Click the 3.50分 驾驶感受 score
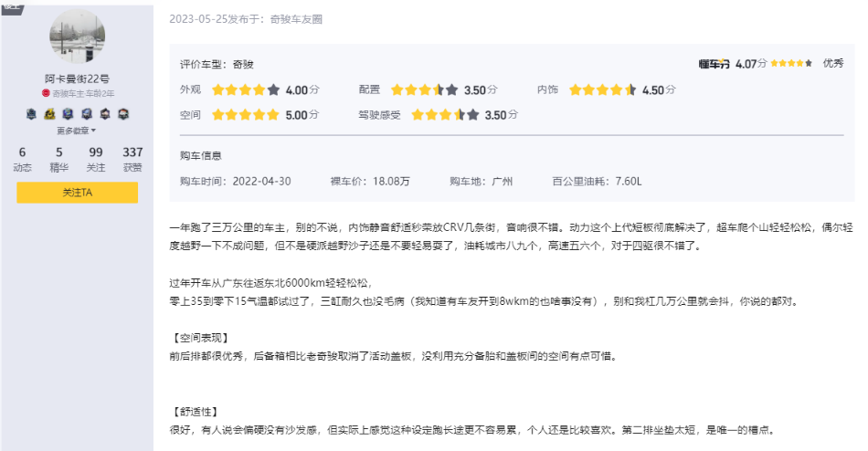Screen dimensions: 868x451 point(502,115)
